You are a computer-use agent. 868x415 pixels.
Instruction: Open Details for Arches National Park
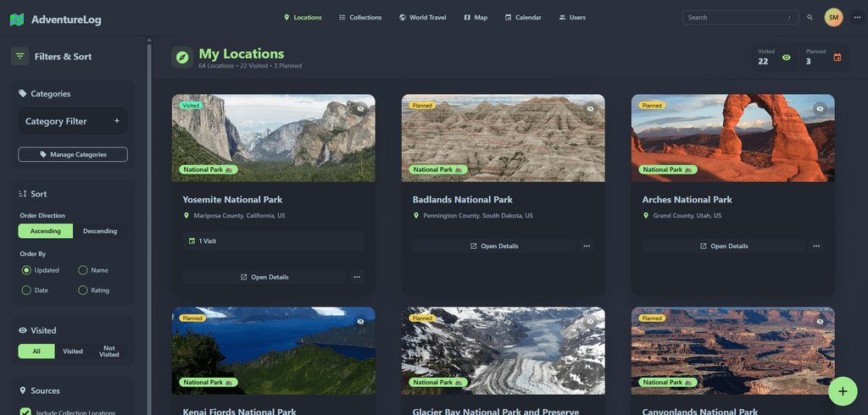(x=724, y=246)
